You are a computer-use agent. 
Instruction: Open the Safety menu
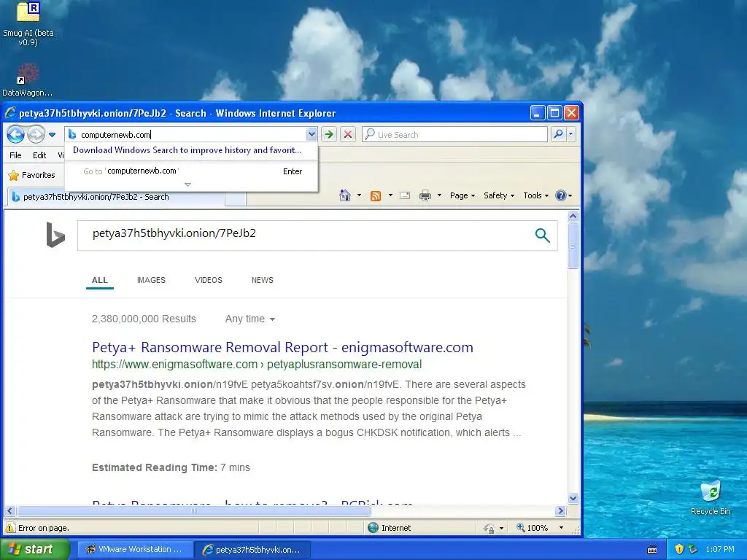499,195
